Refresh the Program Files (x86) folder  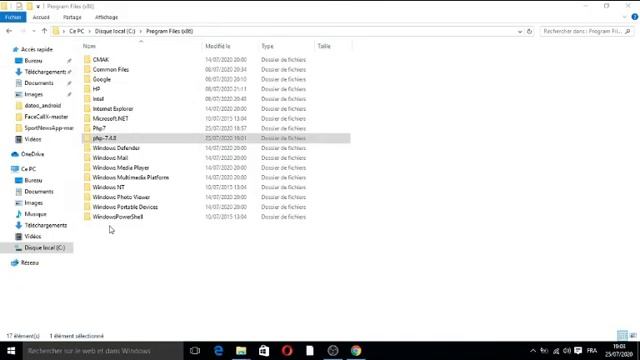[x=529, y=31]
